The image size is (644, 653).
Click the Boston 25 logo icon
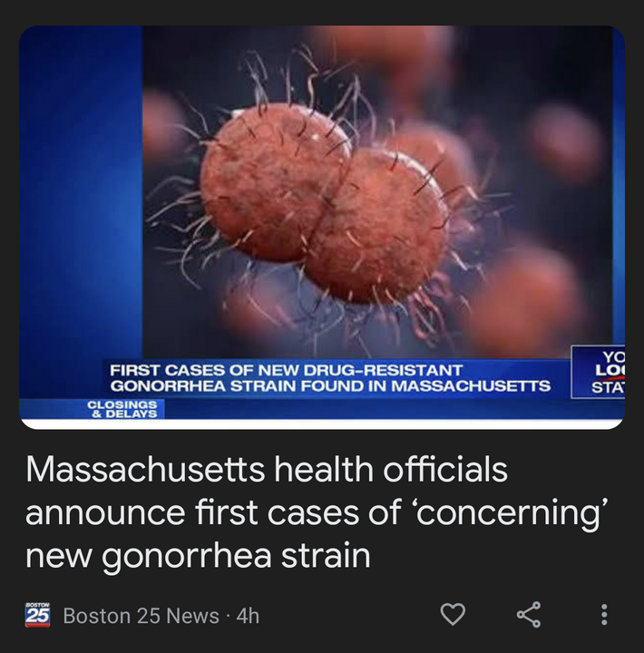[x=37, y=615]
